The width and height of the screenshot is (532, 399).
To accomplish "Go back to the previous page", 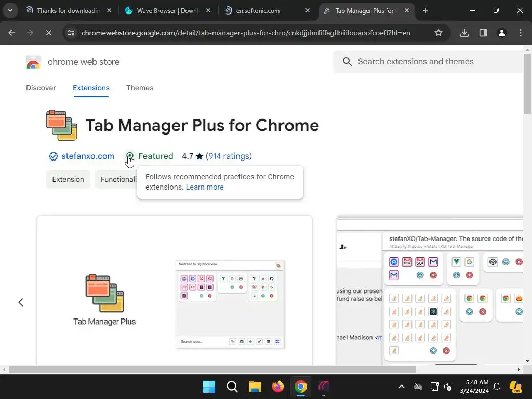I will 11,33.
